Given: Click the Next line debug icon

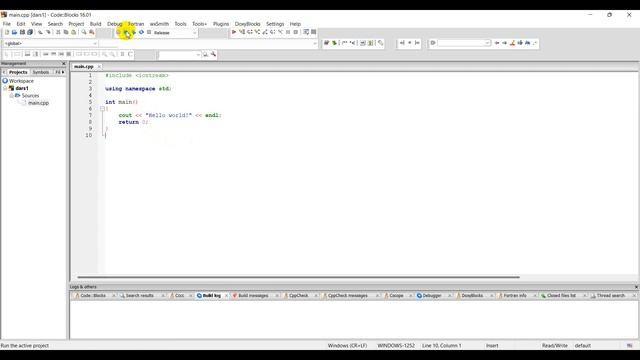Looking at the screenshot, I should (250, 32).
